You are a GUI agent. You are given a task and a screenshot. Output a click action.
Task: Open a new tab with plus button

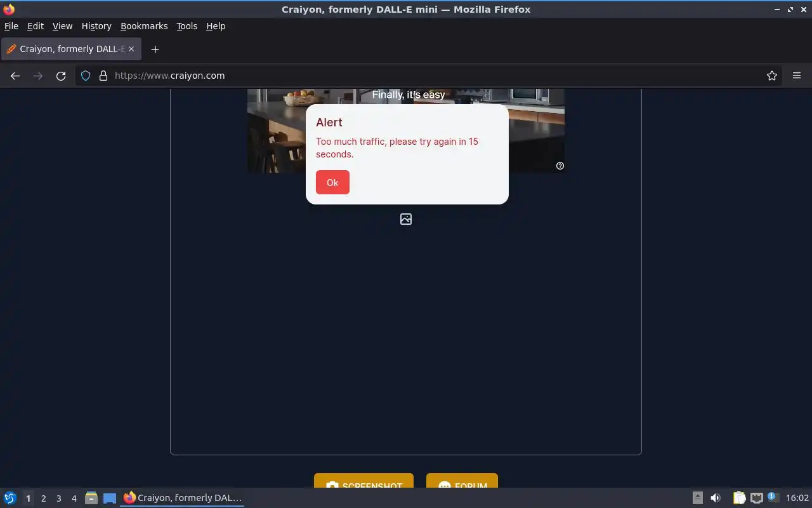(155, 49)
